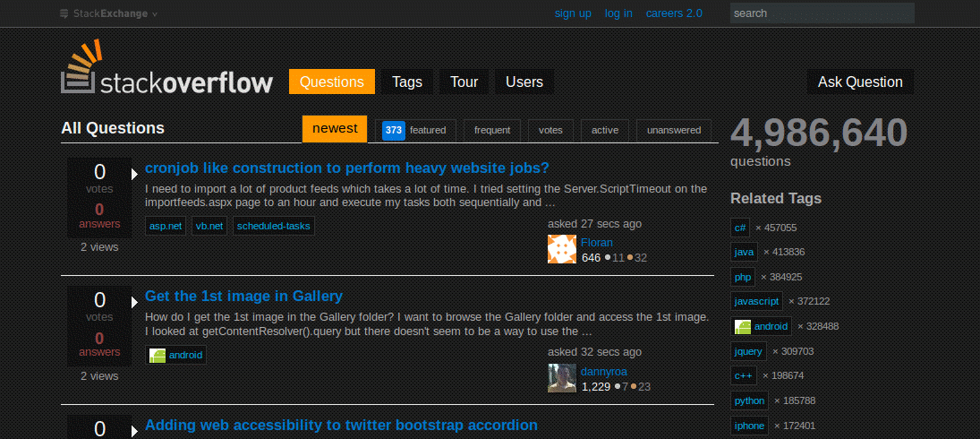
Task: Switch to the frequent tab
Action: point(492,131)
